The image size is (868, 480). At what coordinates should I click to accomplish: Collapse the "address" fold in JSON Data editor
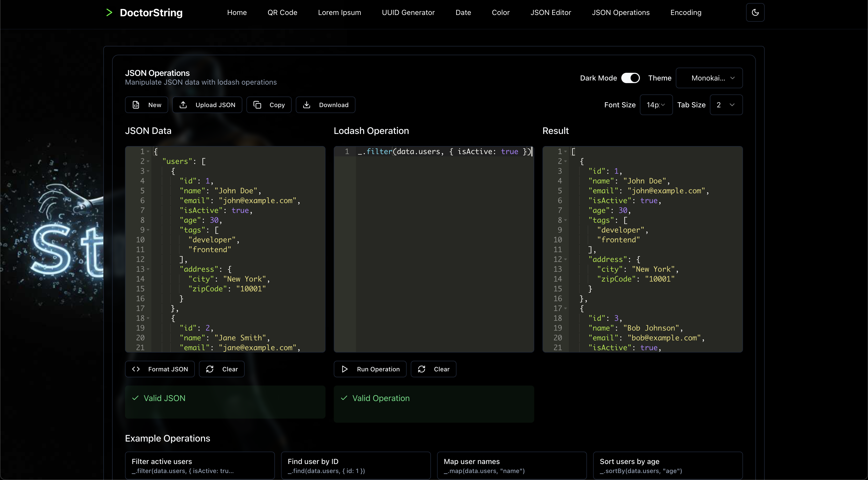pos(148,269)
